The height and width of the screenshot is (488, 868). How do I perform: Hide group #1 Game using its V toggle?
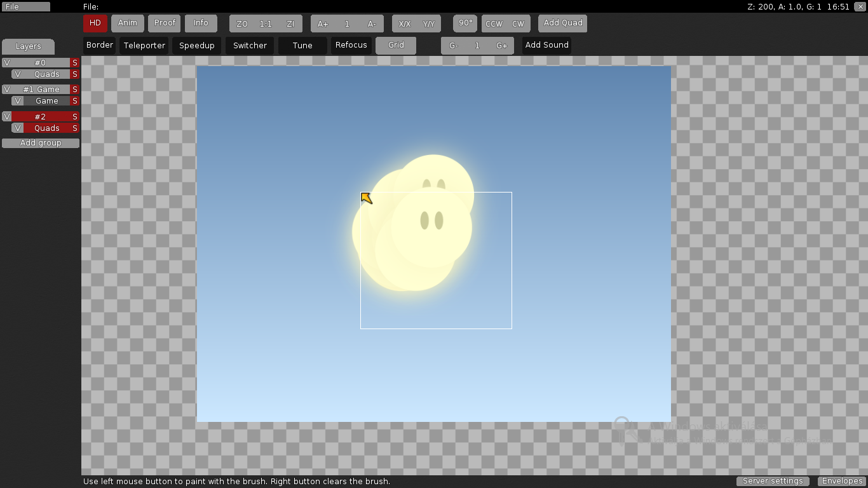pos(7,90)
